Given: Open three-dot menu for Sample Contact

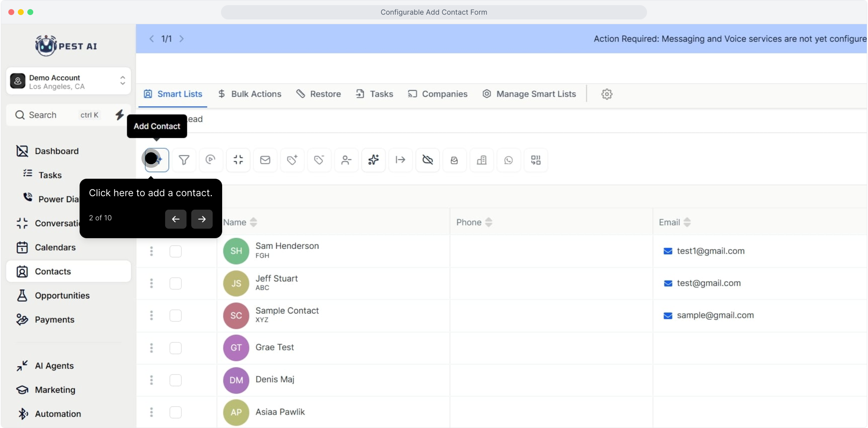Looking at the screenshot, I should click(151, 315).
